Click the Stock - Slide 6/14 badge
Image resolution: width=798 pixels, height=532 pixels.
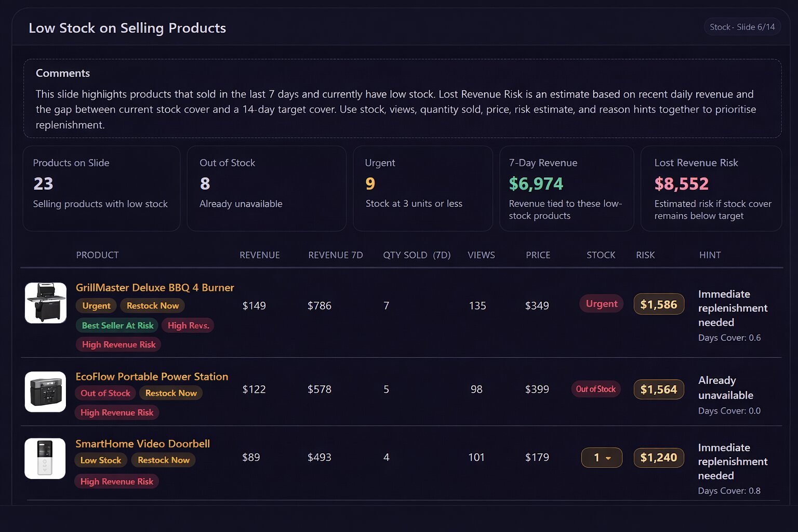[742, 27]
